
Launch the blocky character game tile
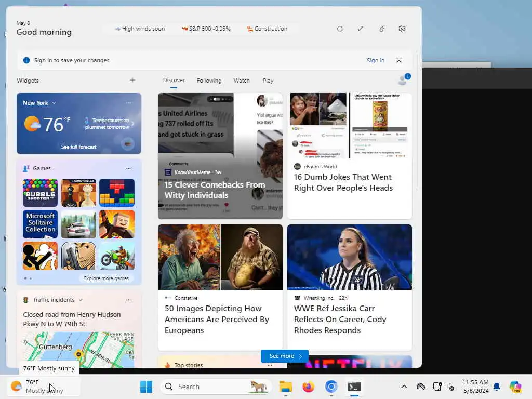coord(117,224)
